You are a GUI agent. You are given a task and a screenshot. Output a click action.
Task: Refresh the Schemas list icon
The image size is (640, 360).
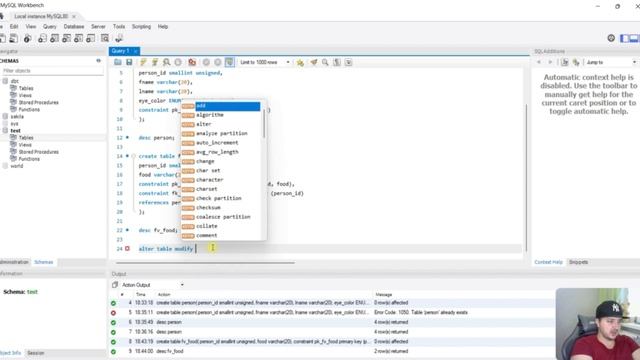(98, 60)
